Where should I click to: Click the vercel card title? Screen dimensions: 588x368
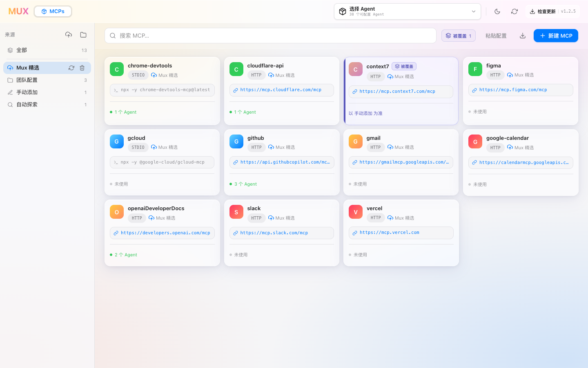click(x=374, y=208)
